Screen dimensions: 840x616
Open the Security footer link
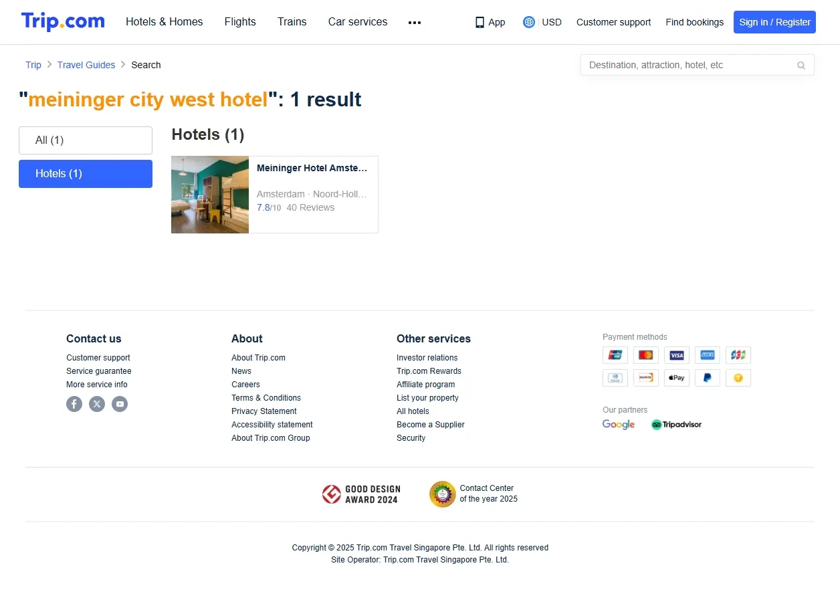411,438
